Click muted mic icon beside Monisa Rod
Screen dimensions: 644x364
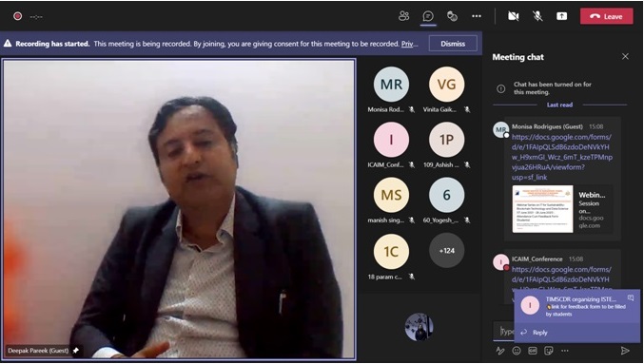412,109
